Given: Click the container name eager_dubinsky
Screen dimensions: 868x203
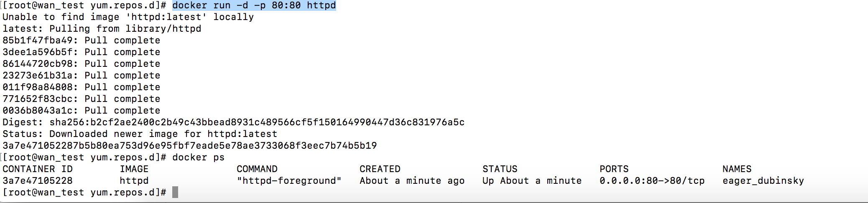Looking at the screenshot, I should point(763,181).
